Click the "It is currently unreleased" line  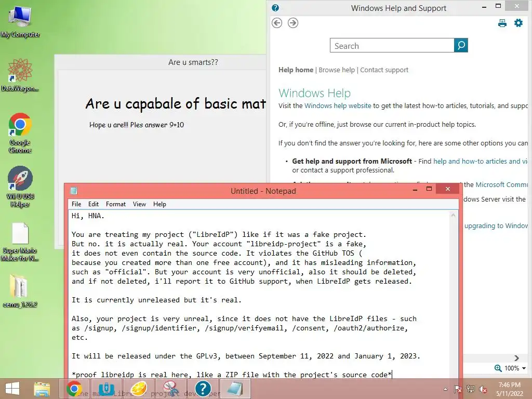tap(156, 300)
